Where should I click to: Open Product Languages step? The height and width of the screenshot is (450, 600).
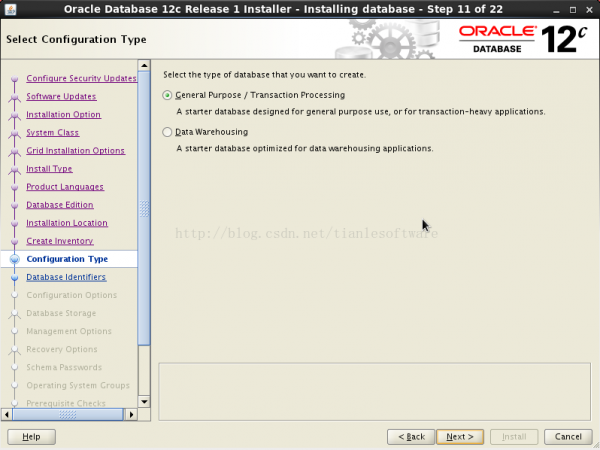click(65, 187)
